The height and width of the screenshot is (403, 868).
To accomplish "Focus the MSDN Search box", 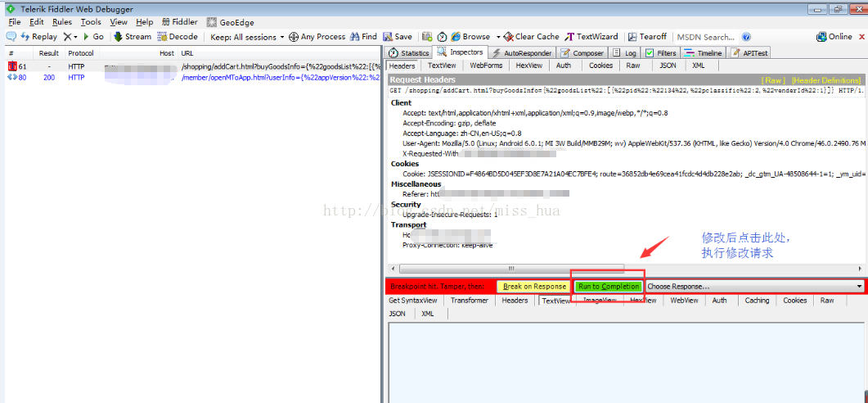I will click(706, 37).
